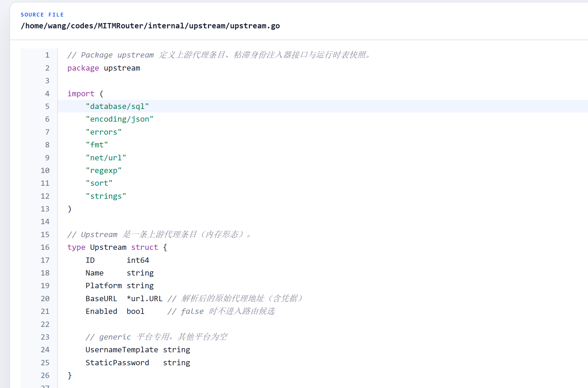588x388 pixels.
Task: Click the "encoding/json" import string
Action: coord(120,119)
